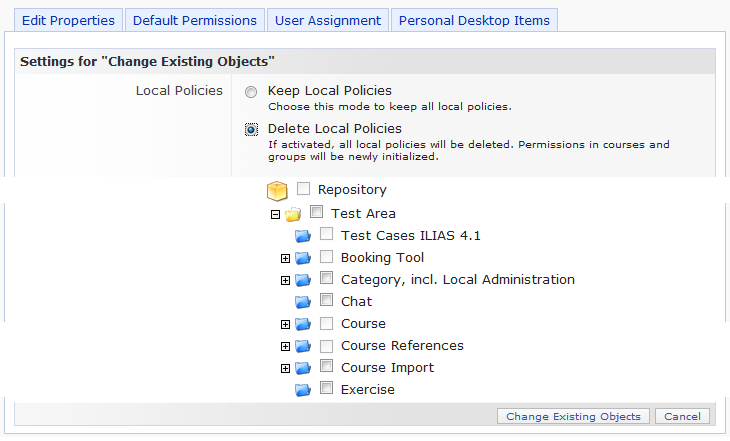Collapse the Test Area tree node
This screenshot has height=441, width=730.
pyautogui.click(x=275, y=214)
